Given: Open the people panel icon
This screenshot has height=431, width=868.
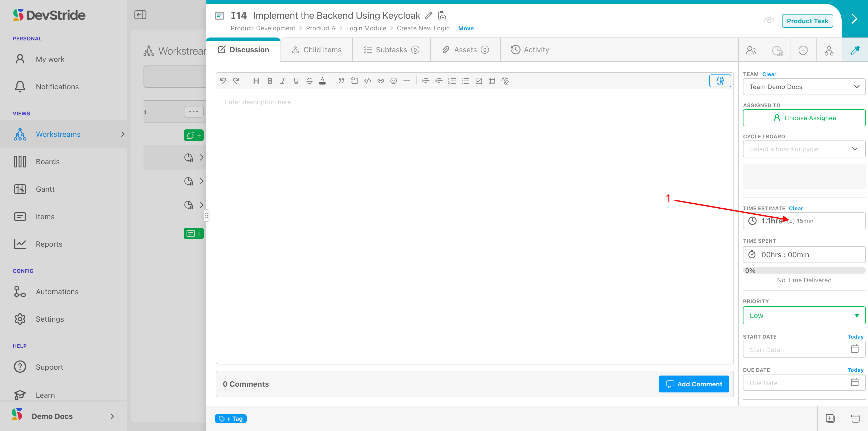Looking at the screenshot, I should click(x=751, y=50).
